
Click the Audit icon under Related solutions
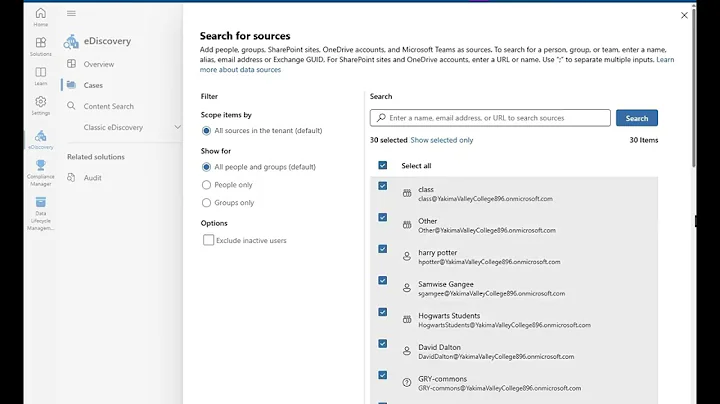[71, 178]
